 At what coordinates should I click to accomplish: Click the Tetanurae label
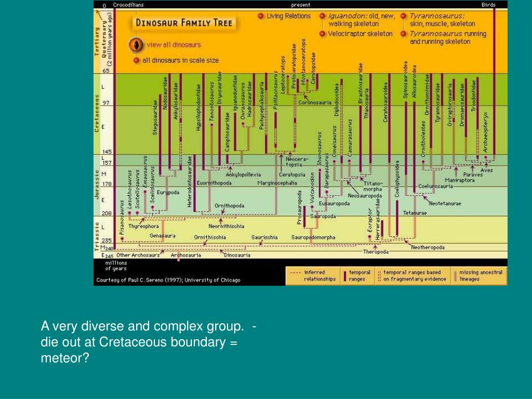click(415, 213)
